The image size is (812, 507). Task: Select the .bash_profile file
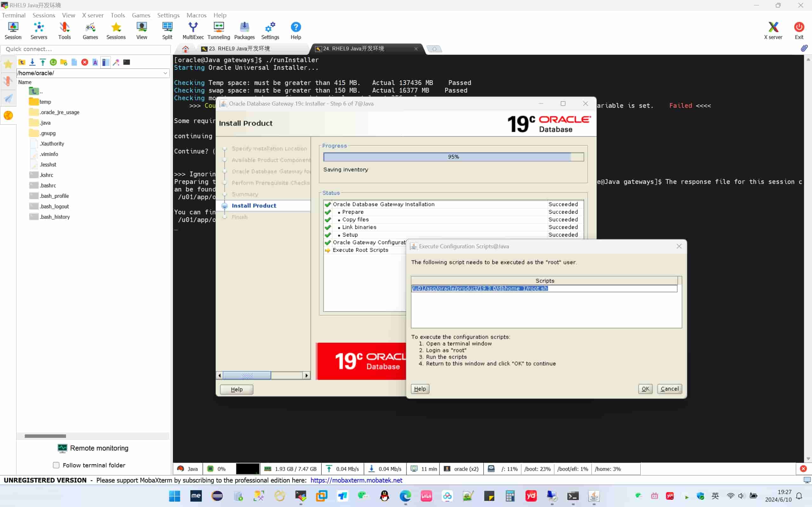click(49, 196)
